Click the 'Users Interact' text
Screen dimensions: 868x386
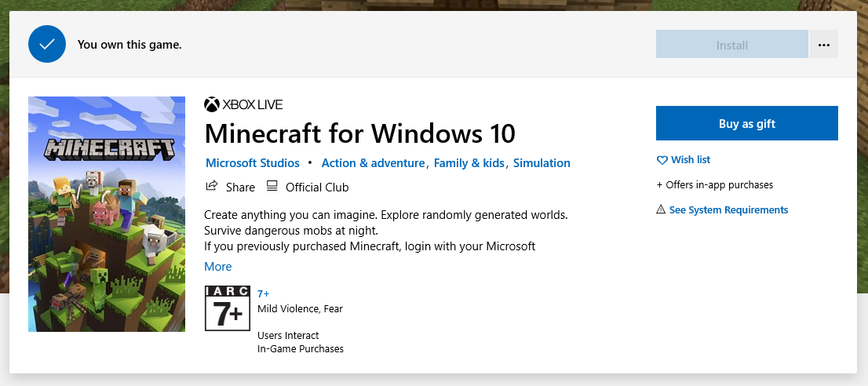[288, 336]
